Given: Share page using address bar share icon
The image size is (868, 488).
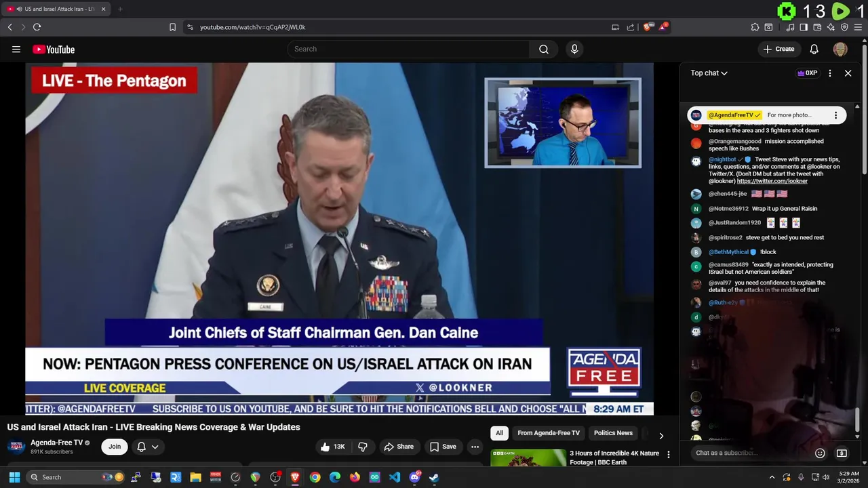Looking at the screenshot, I should tap(631, 27).
